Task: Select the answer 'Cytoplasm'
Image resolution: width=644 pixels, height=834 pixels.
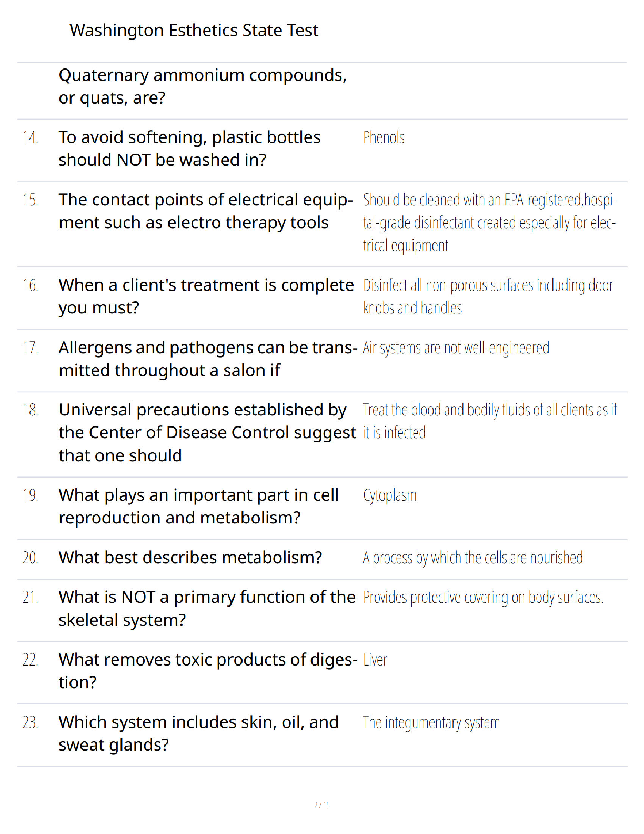Action: [x=390, y=496]
